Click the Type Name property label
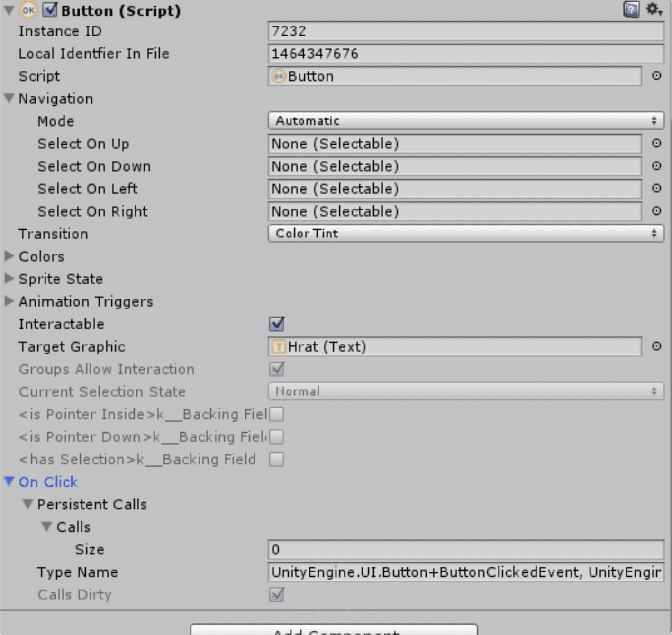 (x=78, y=572)
